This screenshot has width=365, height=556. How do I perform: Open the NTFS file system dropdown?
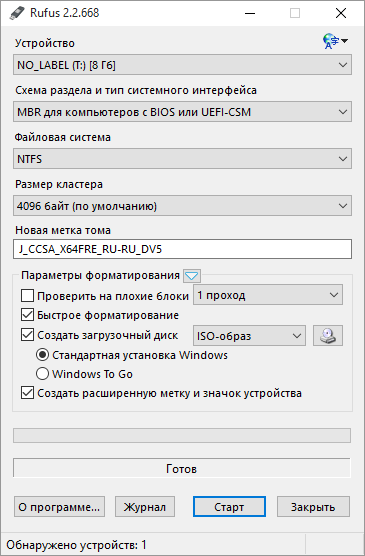pyautogui.click(x=182, y=159)
